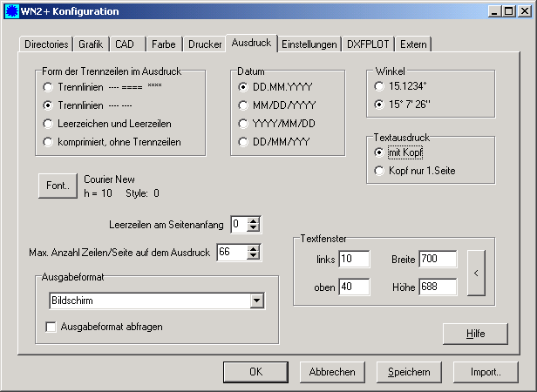537x392 pixels.
Task: Click the WN2+ application icon in title bar
Action: pyautogui.click(x=10, y=11)
